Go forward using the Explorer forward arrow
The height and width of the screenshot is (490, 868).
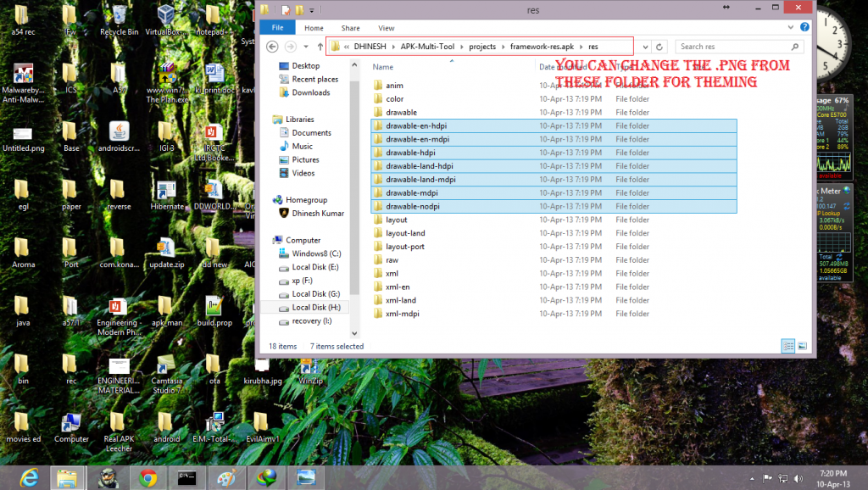coord(290,47)
